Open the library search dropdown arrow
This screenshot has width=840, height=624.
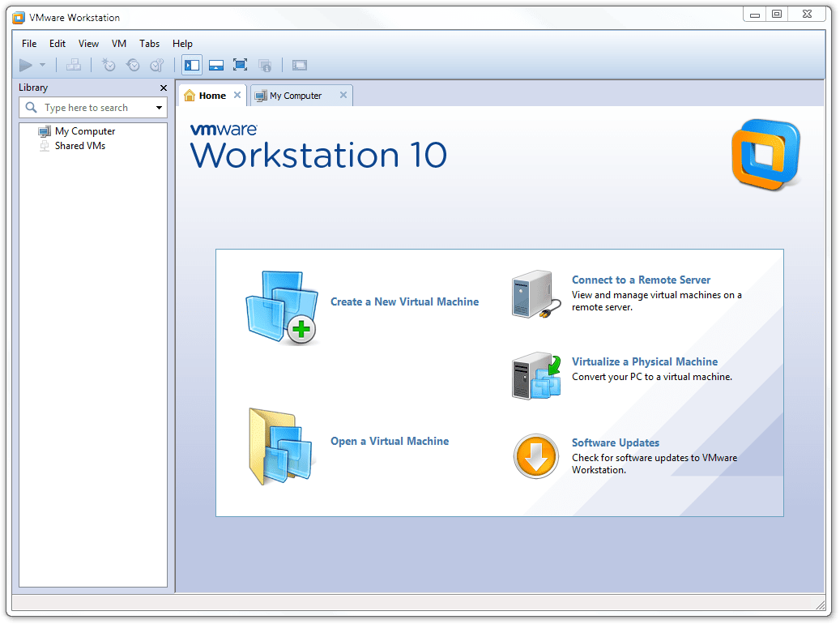pos(159,108)
